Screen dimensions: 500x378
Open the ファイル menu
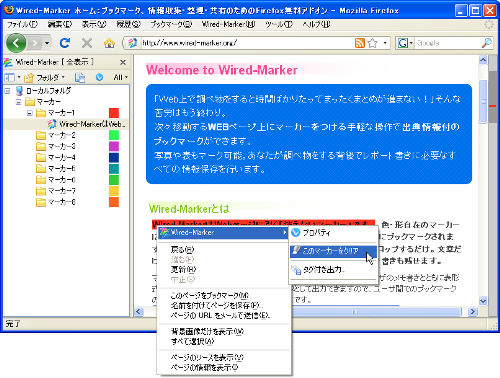pos(22,24)
